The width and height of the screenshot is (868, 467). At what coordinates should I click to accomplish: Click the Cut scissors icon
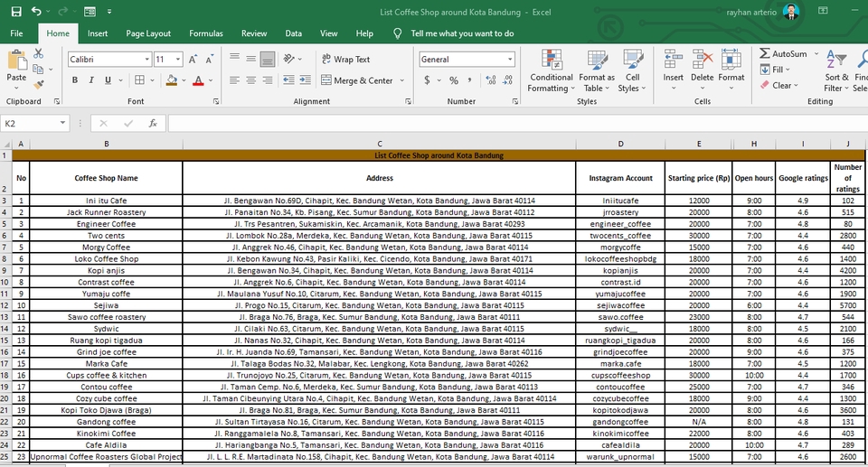(38, 53)
